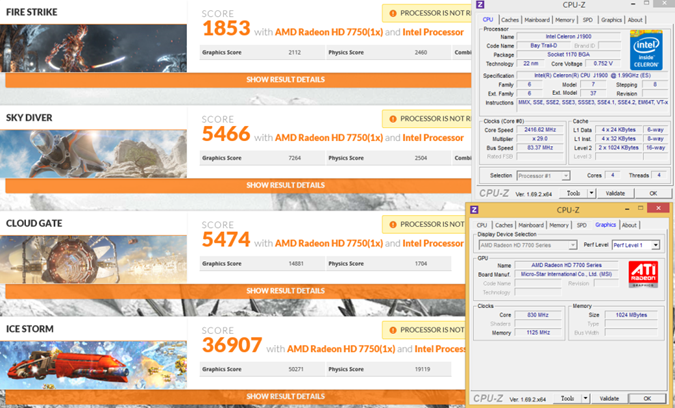Switch to Graphics tab in upper CPU-Z
675x408 pixels.
tap(611, 20)
